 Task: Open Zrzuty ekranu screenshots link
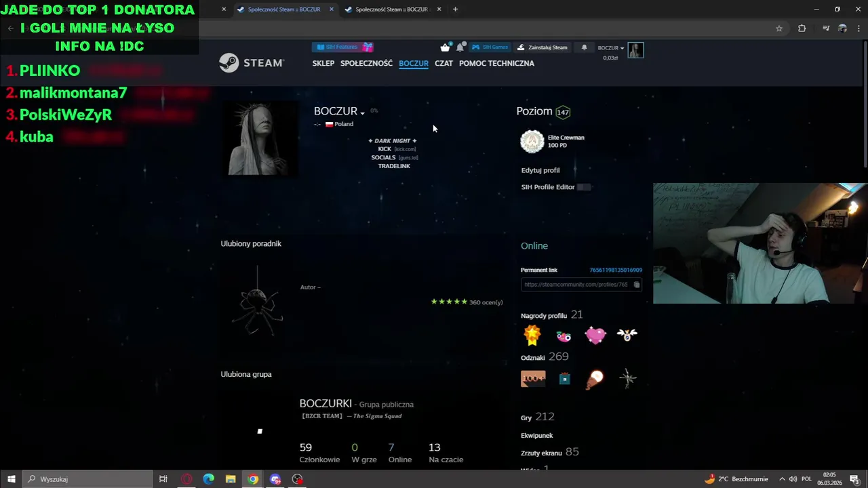550,452
